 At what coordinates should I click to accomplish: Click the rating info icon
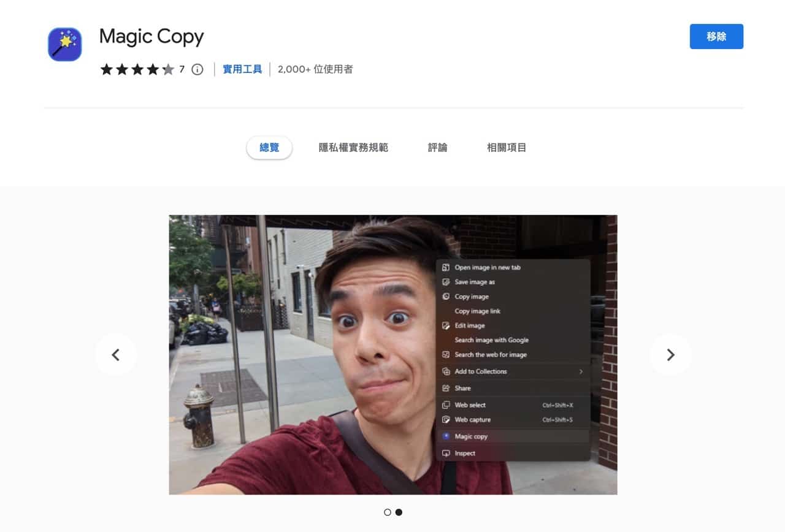(196, 69)
